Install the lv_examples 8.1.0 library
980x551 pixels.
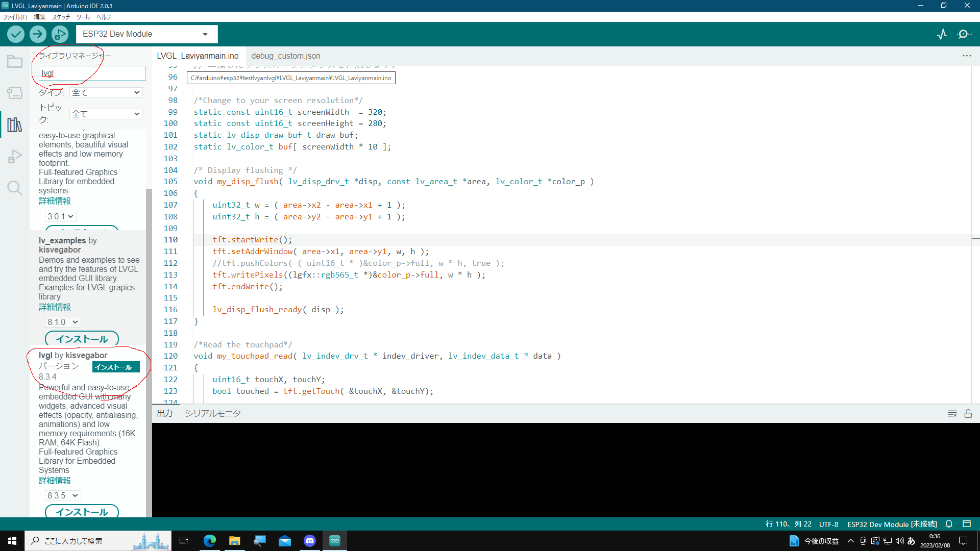pyautogui.click(x=82, y=339)
